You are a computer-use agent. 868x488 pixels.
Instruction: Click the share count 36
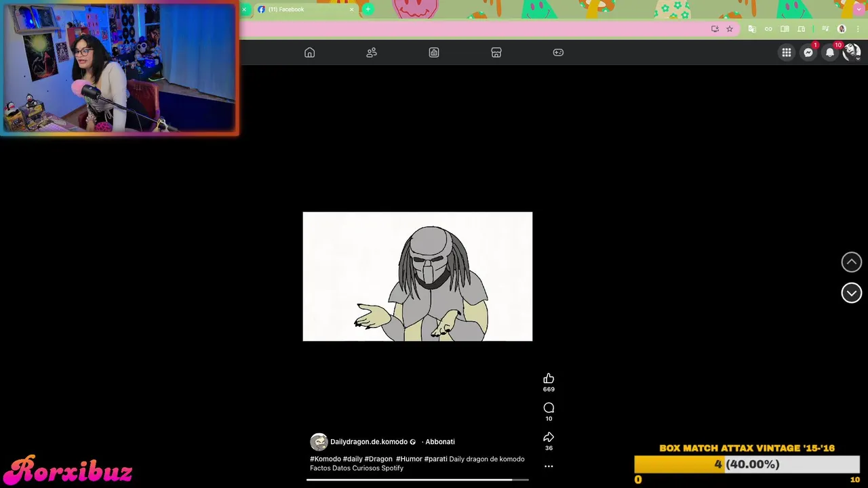point(549,448)
